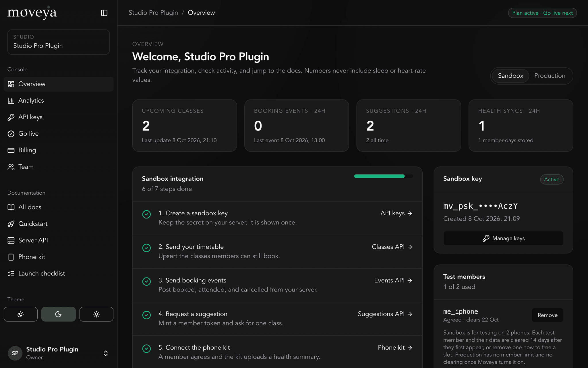
Task: Click the All docs book icon
Action: click(11, 207)
